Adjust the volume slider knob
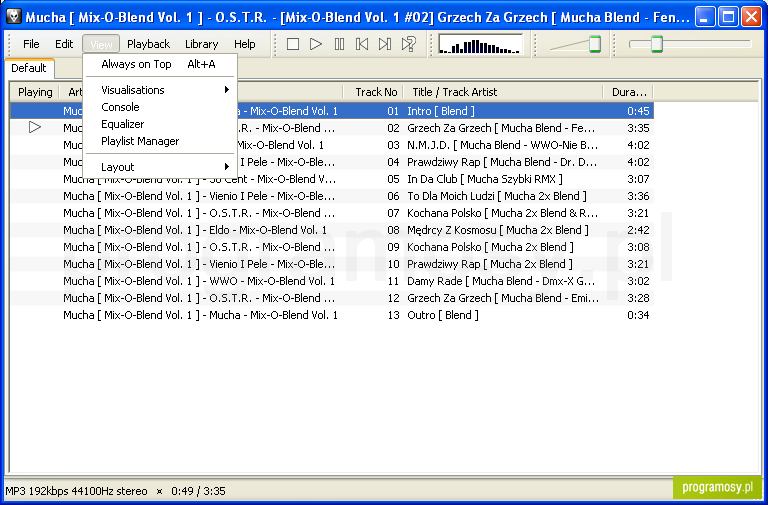This screenshot has height=505, width=768. tap(595, 44)
